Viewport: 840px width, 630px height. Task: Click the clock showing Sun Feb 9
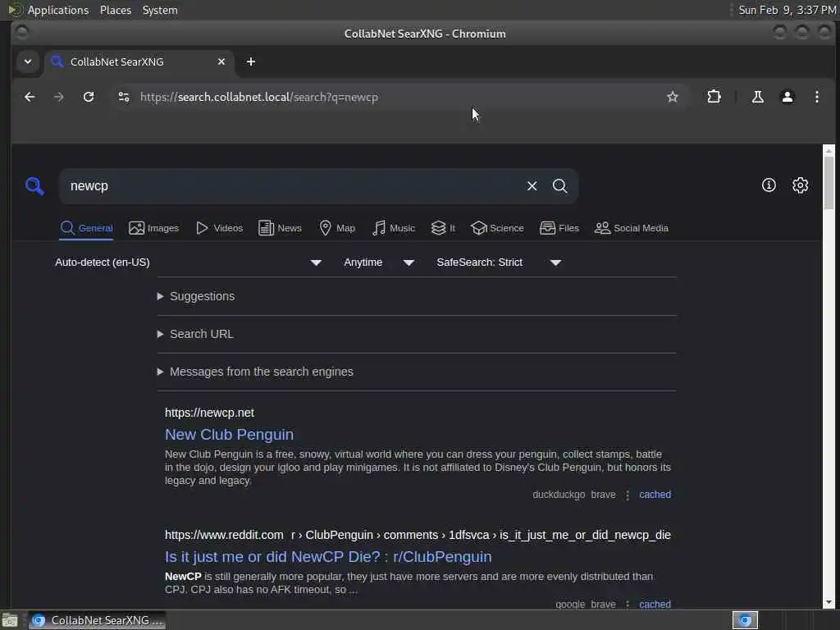click(787, 10)
